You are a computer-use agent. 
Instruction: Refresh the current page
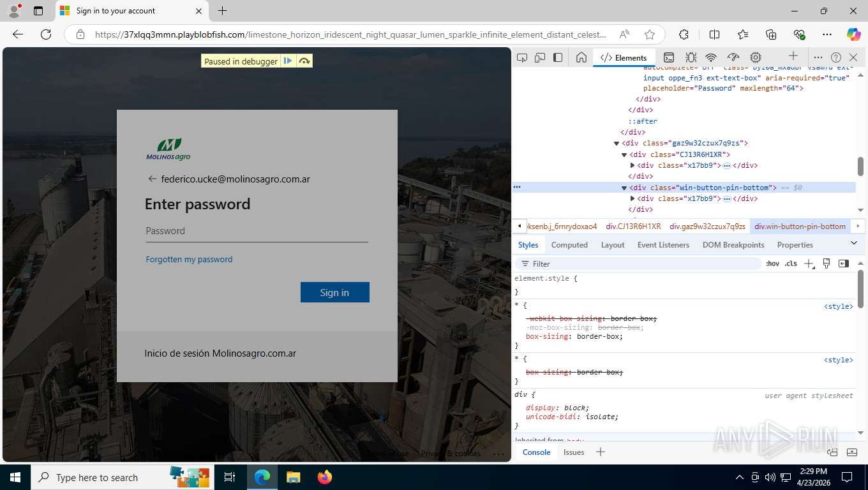point(46,34)
